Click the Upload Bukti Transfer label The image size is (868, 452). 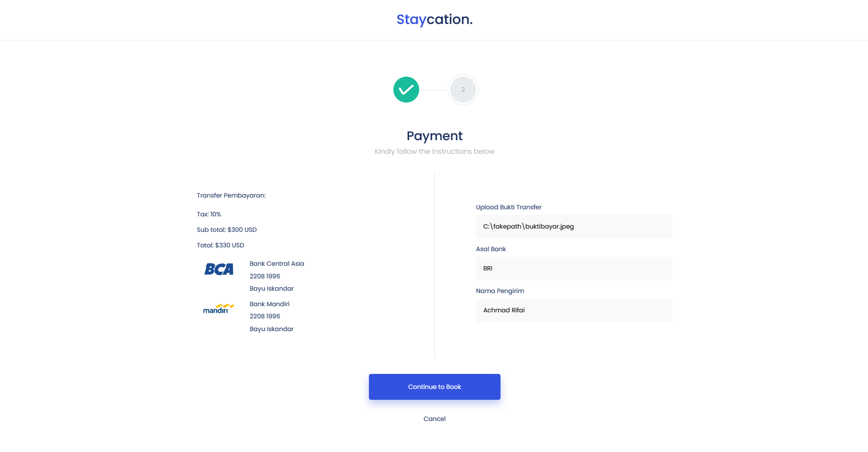point(508,207)
